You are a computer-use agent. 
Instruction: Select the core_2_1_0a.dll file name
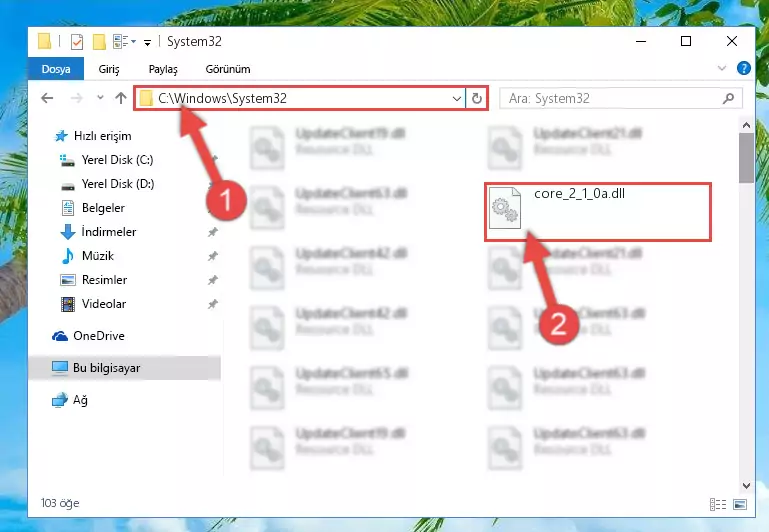tap(579, 194)
